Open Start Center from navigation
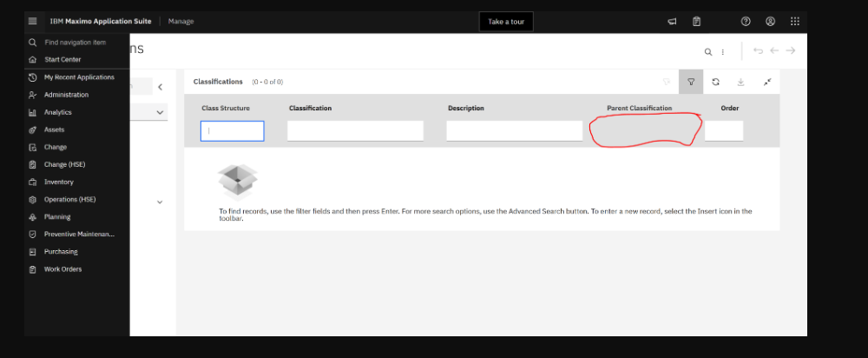Screen dimensions: 868x358 (62, 60)
